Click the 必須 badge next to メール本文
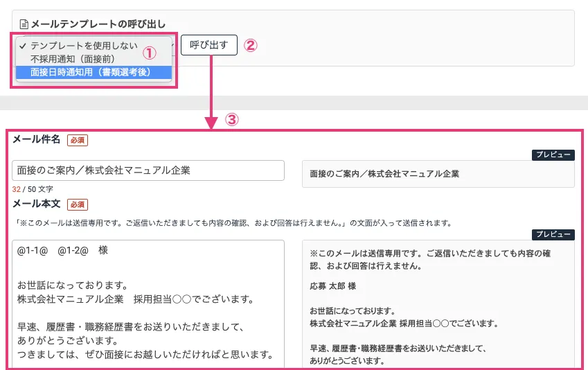Image resolution: width=588 pixels, height=370 pixels. pos(78,204)
